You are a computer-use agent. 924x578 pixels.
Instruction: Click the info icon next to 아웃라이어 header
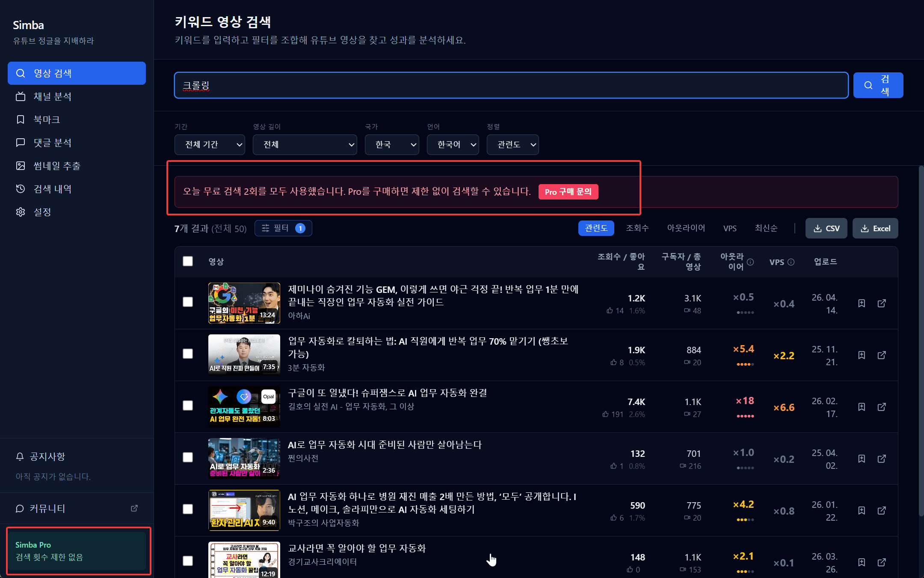click(x=750, y=262)
